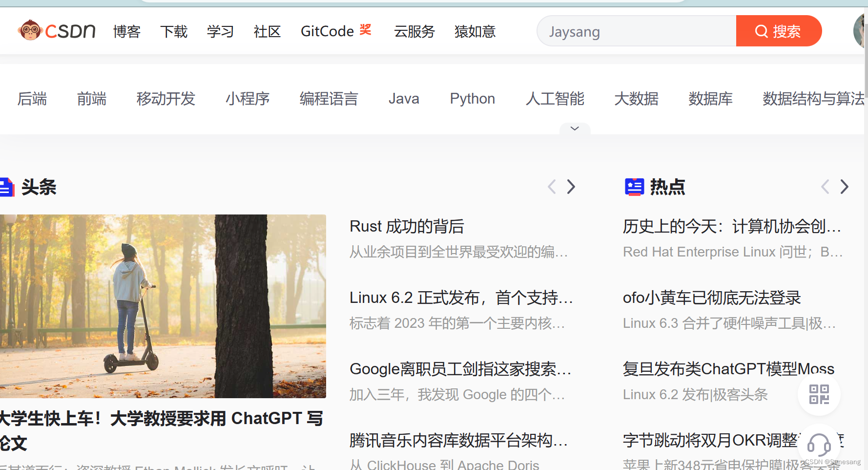Open article 腾讯音乐内容库数据平台架构
This screenshot has height=470, width=868.
pos(459,440)
